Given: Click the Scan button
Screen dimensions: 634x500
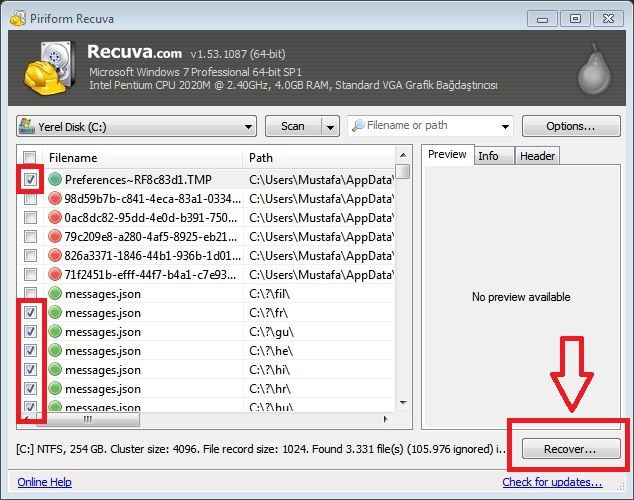Looking at the screenshot, I should tap(293, 127).
